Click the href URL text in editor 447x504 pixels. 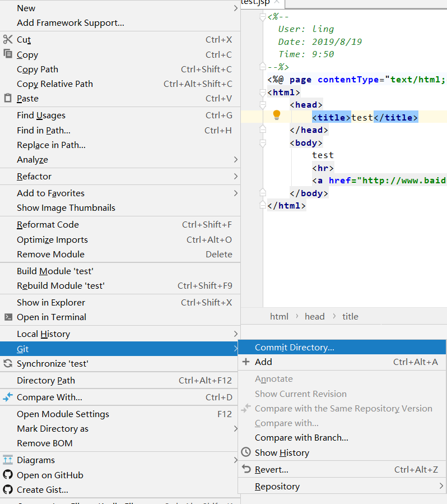[x=403, y=181]
